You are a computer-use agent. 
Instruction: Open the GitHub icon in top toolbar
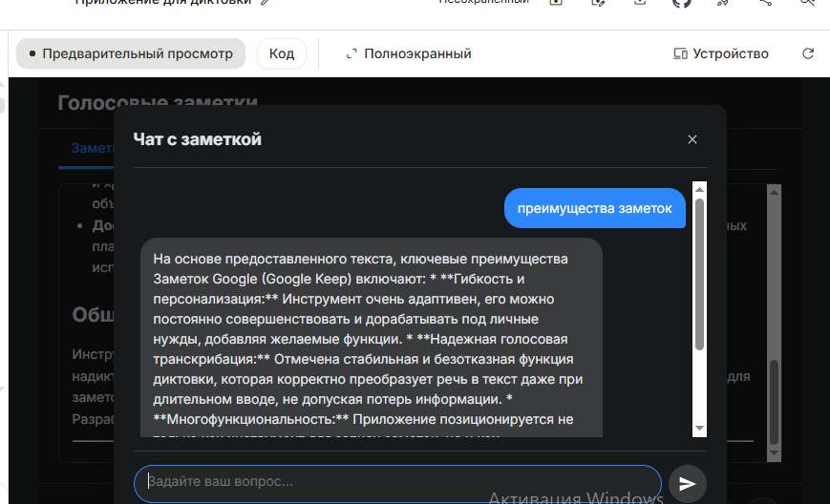(x=682, y=3)
